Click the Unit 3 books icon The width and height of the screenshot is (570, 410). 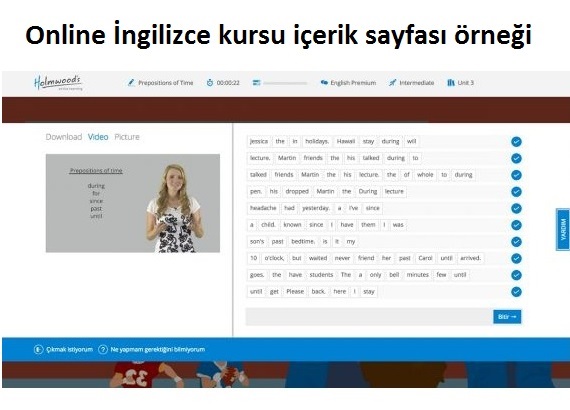coord(451,83)
